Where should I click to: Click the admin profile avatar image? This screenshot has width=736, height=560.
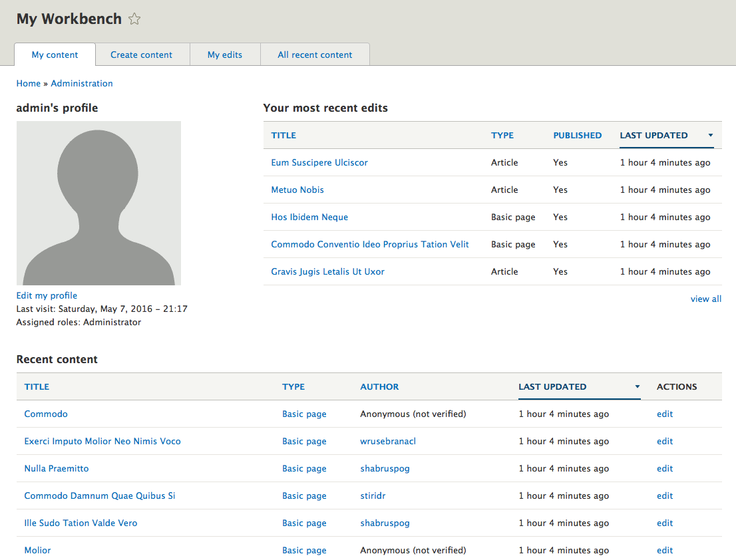pos(98,203)
